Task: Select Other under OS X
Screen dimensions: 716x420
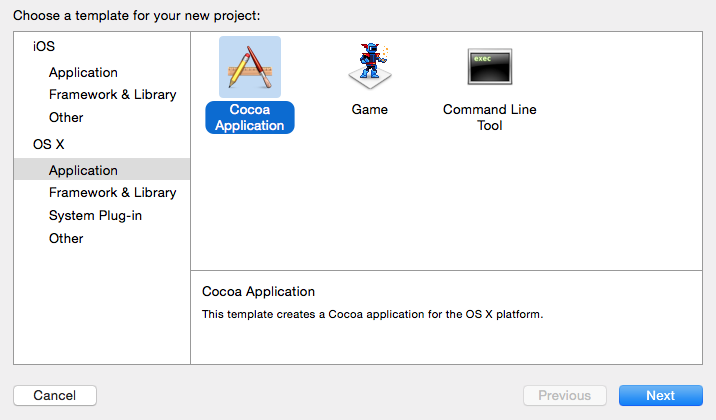Action: click(x=66, y=238)
